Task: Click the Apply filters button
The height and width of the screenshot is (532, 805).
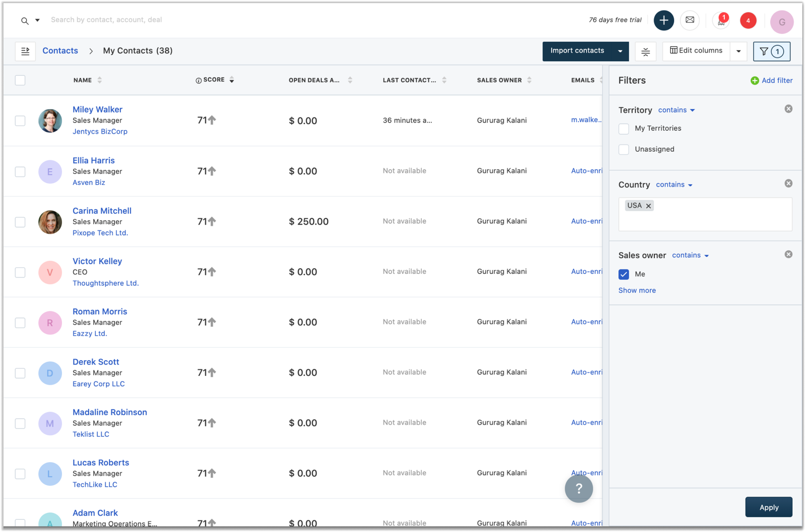Action: coord(768,507)
